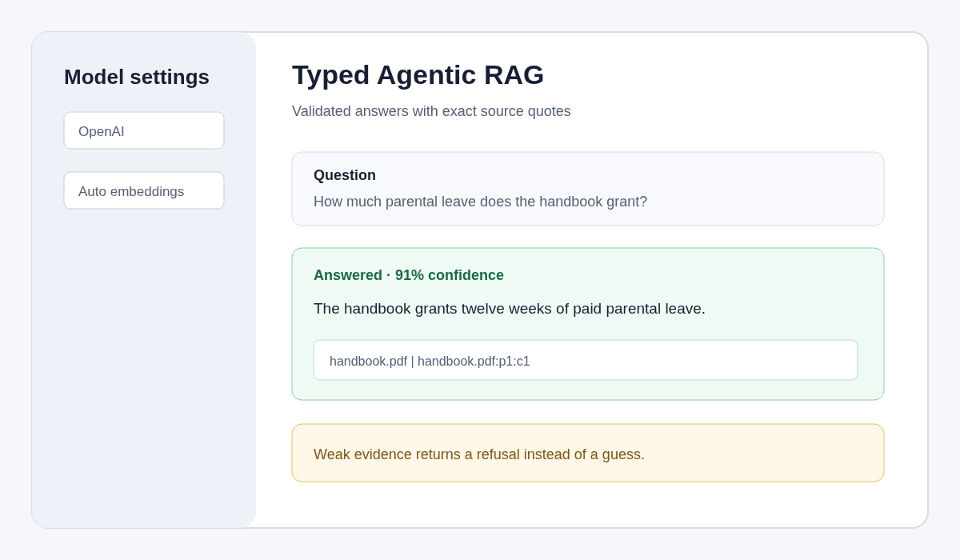960x560 pixels.
Task: Click the twelve weeks paid leave answer
Action: 510,309
